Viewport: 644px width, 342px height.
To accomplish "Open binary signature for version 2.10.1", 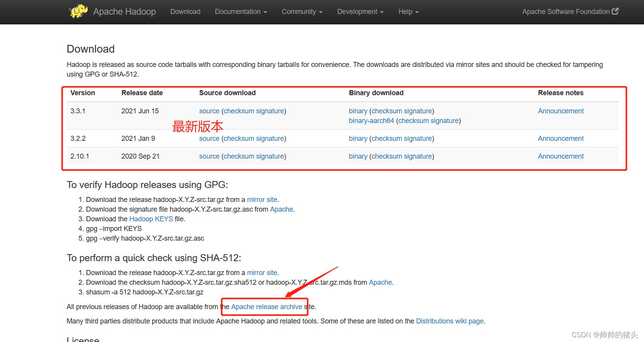I will click(x=418, y=156).
